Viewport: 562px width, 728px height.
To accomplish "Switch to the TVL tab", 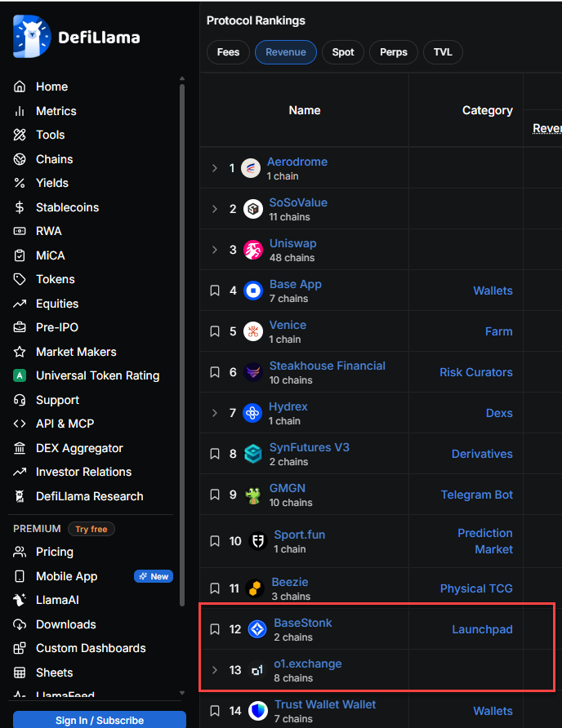I will tap(443, 52).
